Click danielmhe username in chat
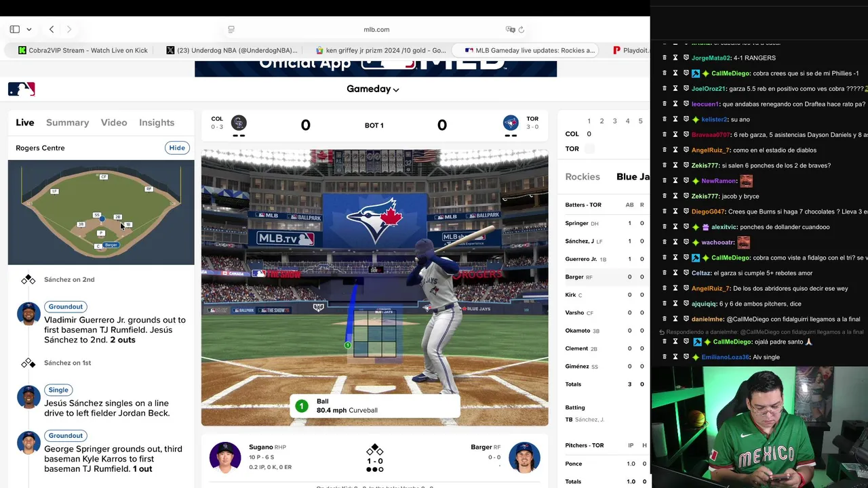Viewport: 868px width, 488px height. point(708,319)
